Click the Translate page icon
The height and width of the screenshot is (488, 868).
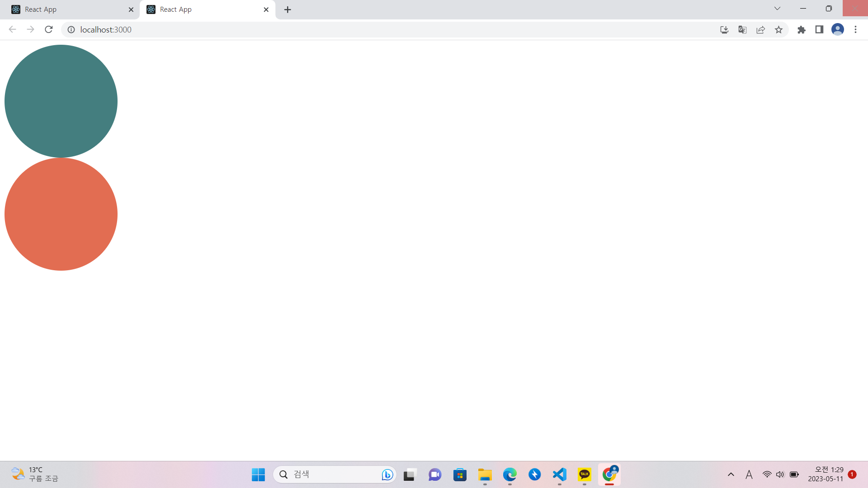(742, 29)
